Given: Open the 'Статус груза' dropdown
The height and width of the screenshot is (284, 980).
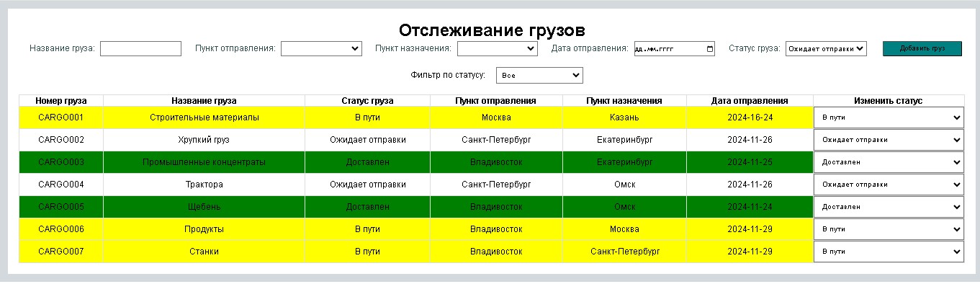Looking at the screenshot, I should 826,48.
